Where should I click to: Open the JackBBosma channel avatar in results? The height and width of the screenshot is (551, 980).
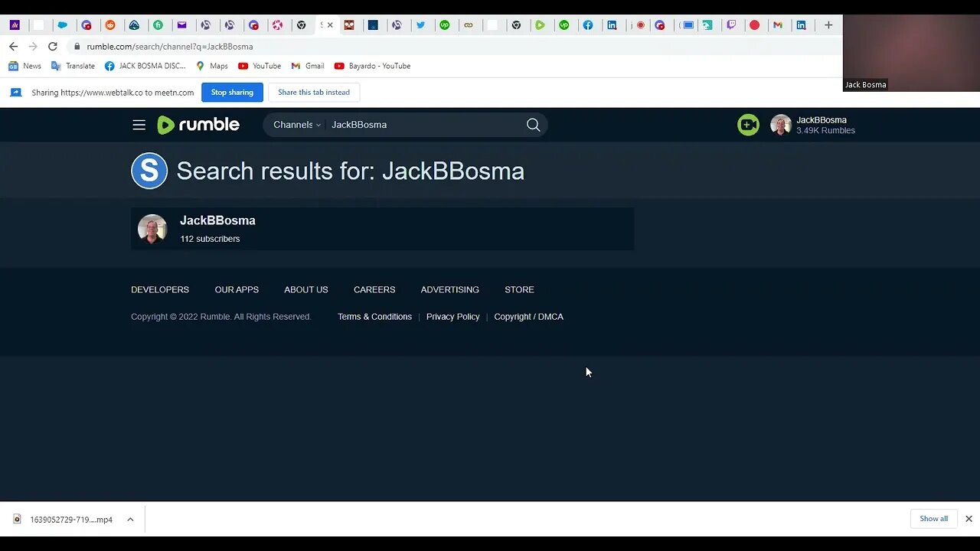(152, 229)
